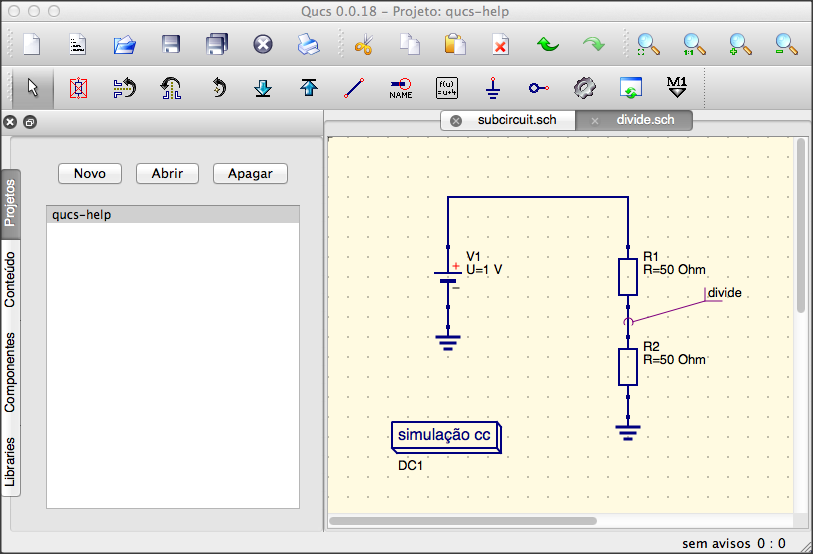
Task: Mirror component about the X axis
Action: click(x=124, y=88)
